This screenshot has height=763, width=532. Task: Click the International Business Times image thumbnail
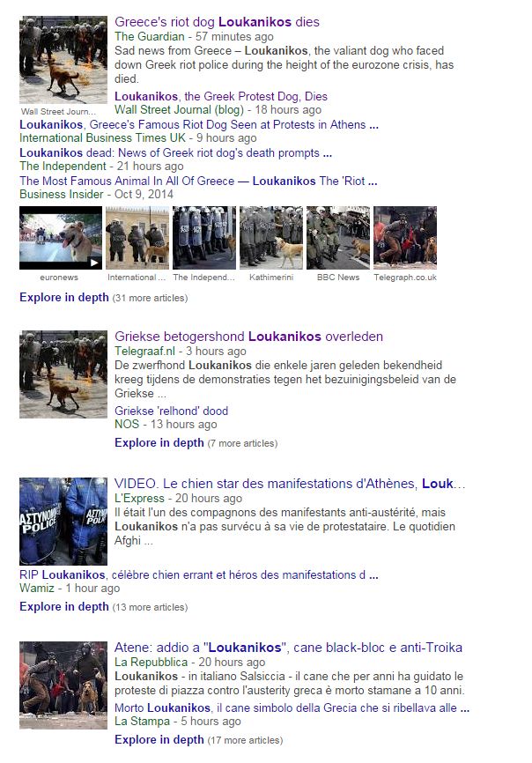click(137, 238)
